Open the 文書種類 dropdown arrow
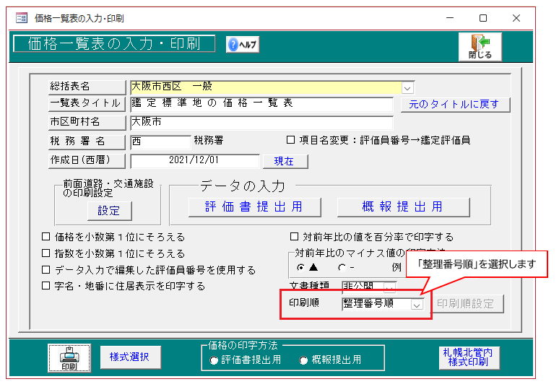559x392 pixels. click(x=390, y=287)
